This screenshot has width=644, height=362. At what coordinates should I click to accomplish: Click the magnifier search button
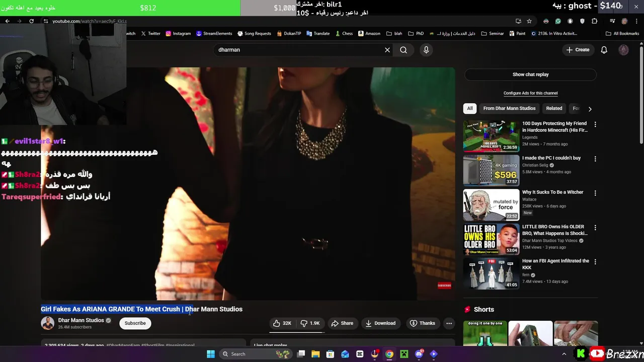click(404, 50)
